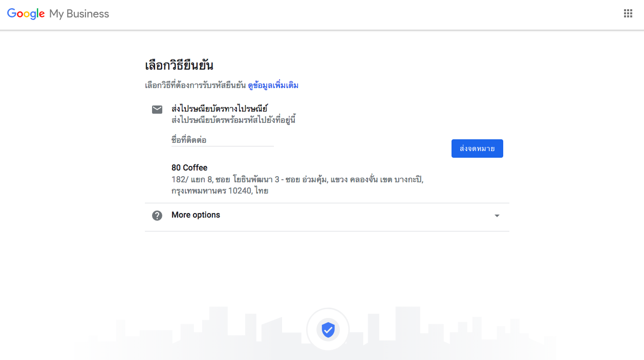Click the เลือกวิธียืนยัน heading
Image resolution: width=644 pixels, height=360 pixels.
179,66
